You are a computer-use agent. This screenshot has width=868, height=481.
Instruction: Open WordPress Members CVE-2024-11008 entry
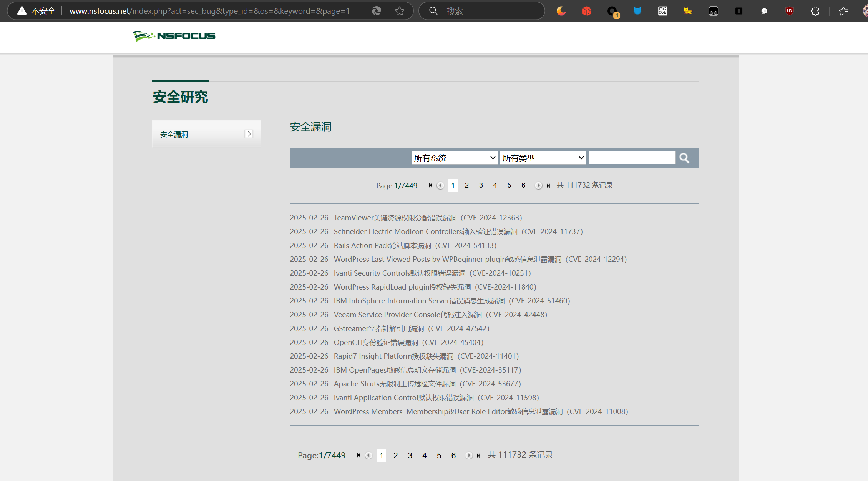(481, 411)
